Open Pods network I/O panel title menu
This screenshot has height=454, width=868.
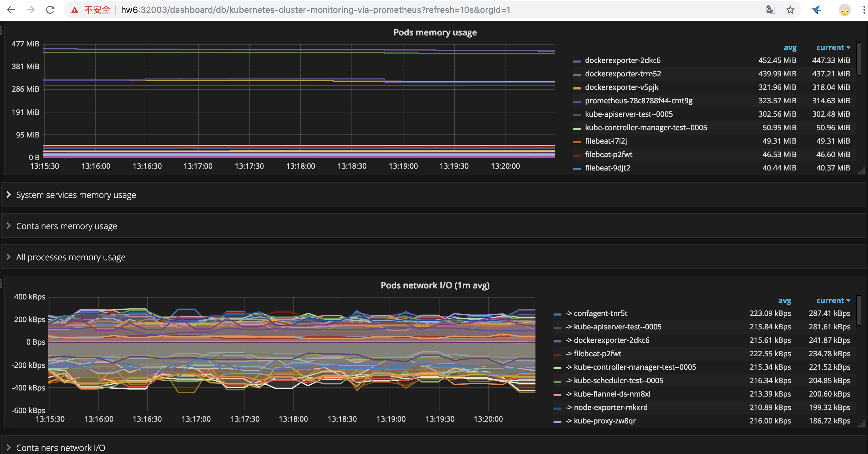click(435, 285)
